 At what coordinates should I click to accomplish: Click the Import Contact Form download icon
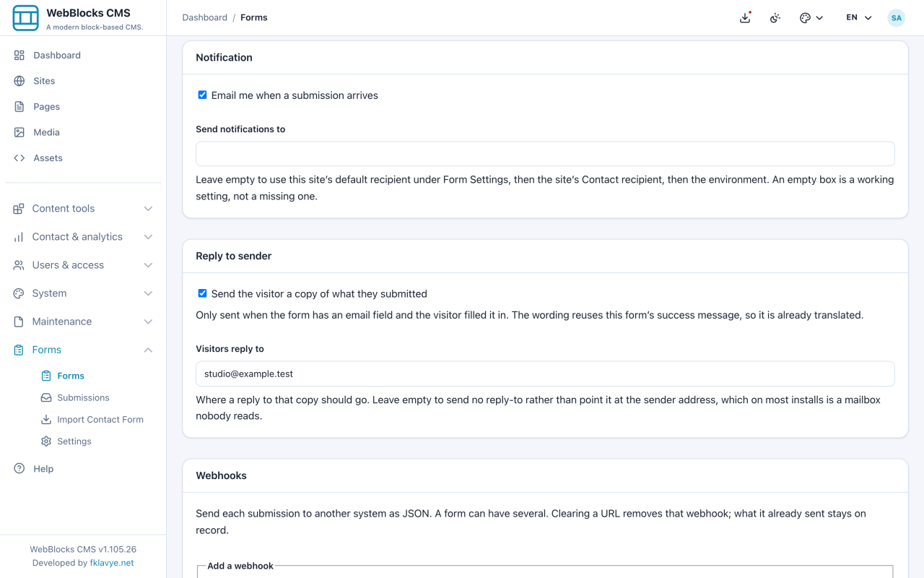click(46, 420)
